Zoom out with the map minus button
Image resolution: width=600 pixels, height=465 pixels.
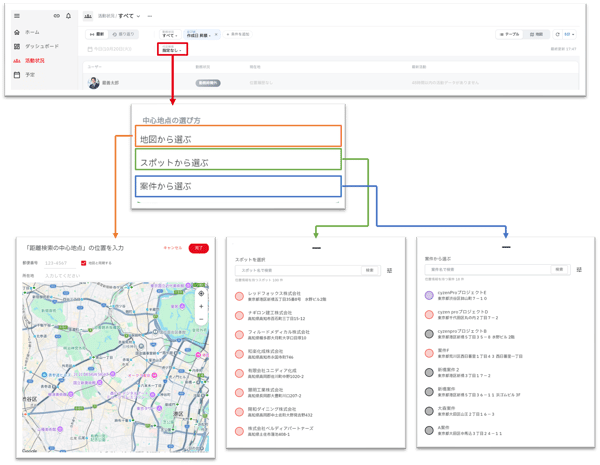click(201, 319)
